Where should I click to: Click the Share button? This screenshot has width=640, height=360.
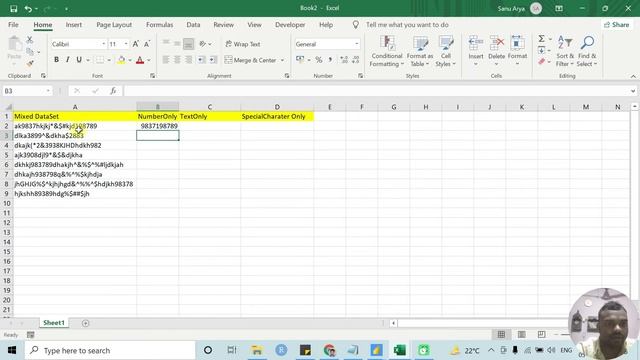pos(617,25)
